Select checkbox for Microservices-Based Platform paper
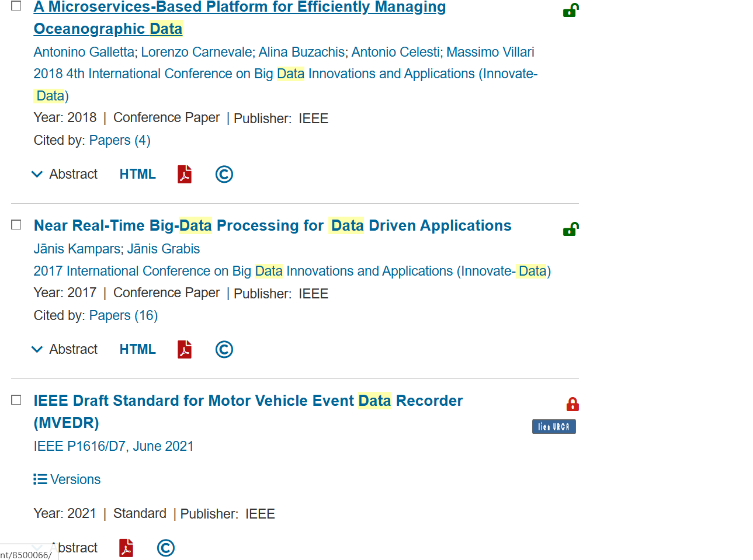The height and width of the screenshot is (560, 753). tap(16, 6)
